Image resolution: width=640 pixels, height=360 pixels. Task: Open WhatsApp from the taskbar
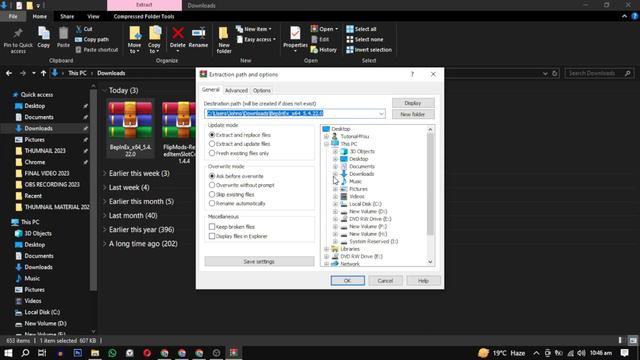pos(112,353)
